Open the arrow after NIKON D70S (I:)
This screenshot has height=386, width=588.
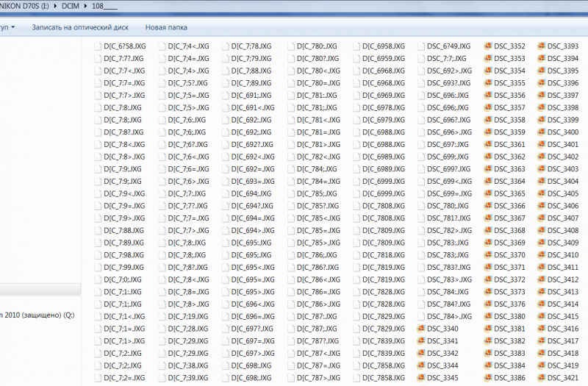[x=56, y=6]
